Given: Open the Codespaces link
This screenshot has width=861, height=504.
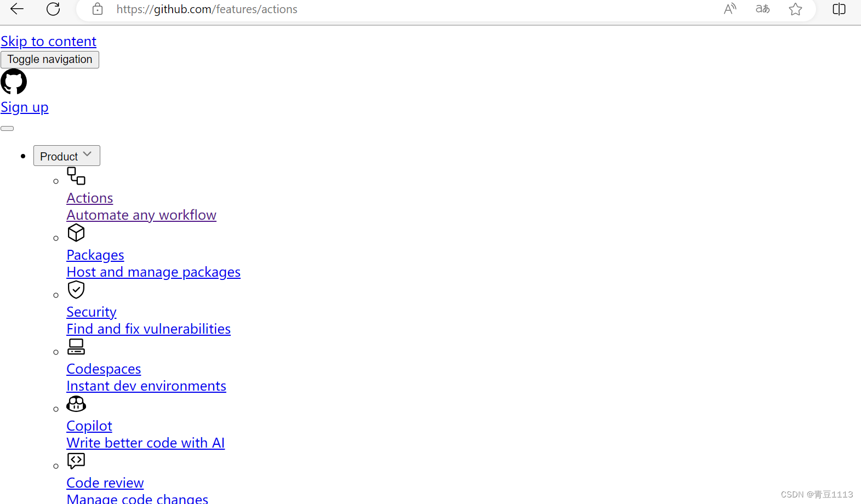Looking at the screenshot, I should [104, 369].
